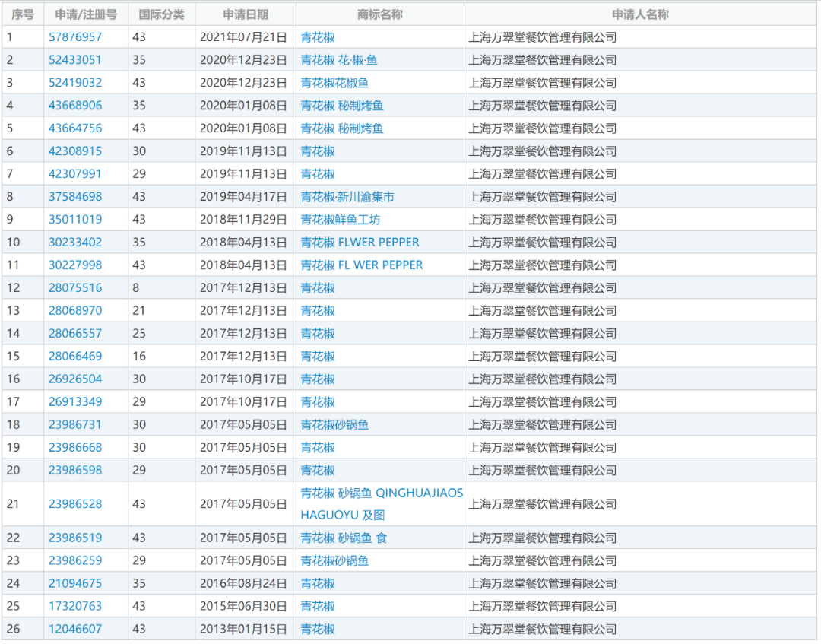Open registration number 26926504
This screenshot has height=644, width=821.
[x=74, y=379]
